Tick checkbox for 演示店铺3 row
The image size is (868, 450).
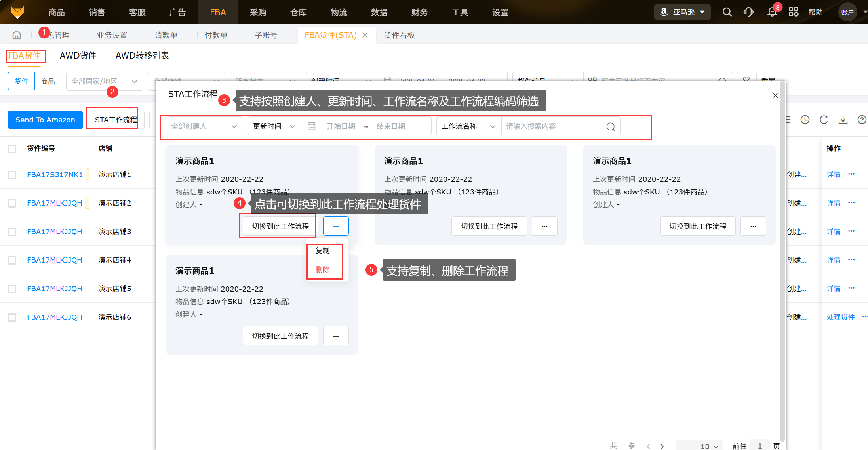pyautogui.click(x=12, y=232)
